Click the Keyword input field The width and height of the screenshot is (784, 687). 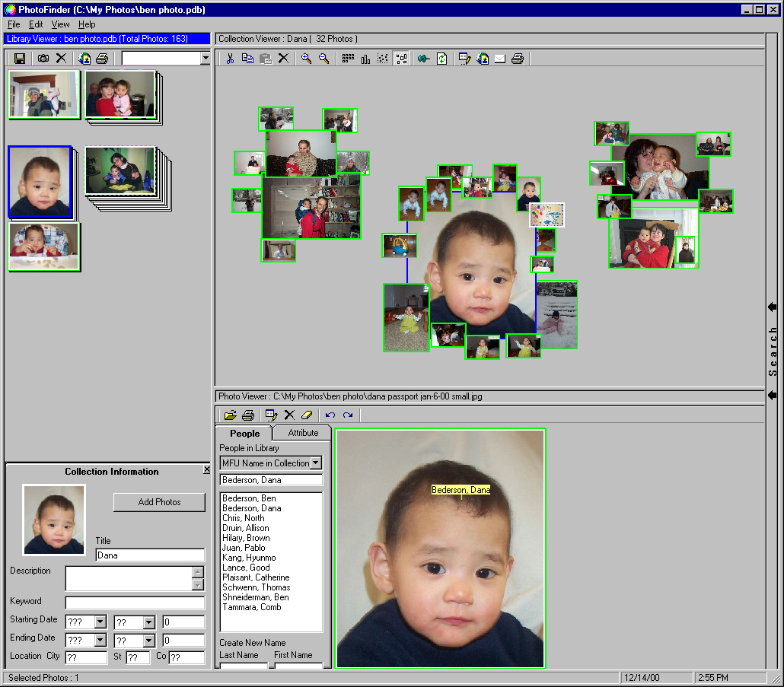coord(135,603)
